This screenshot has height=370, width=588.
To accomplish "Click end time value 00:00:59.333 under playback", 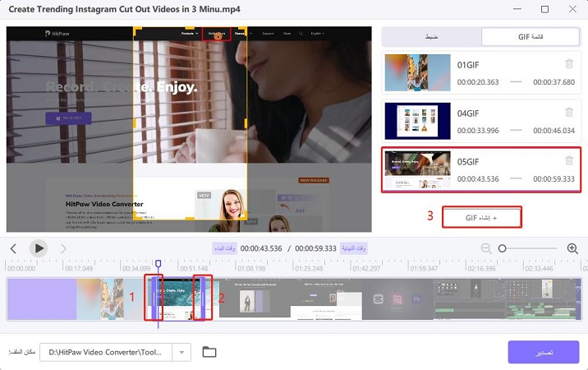I will (315, 248).
